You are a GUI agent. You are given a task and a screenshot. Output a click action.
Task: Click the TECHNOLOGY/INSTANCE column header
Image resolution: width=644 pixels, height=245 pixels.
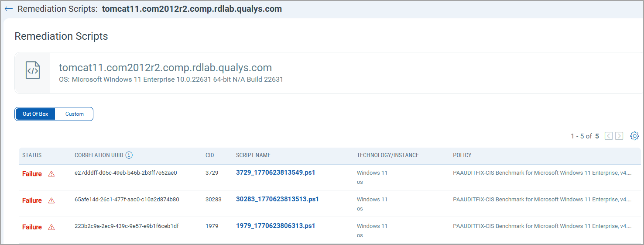click(x=388, y=155)
